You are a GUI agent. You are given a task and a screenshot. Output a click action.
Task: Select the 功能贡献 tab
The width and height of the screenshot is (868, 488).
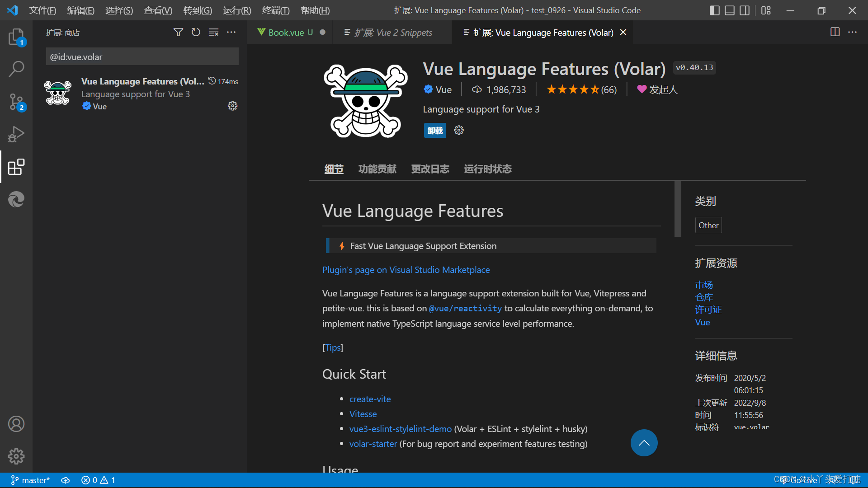[377, 169]
